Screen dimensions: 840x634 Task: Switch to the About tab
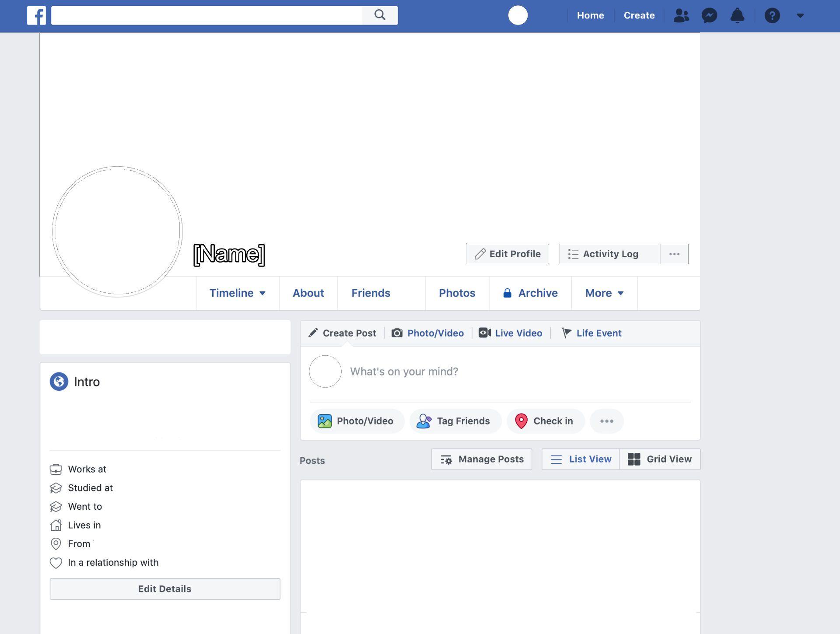308,293
